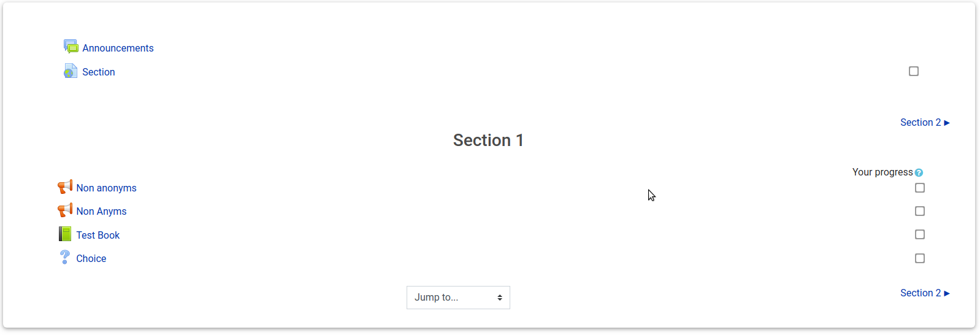The height and width of the screenshot is (335, 980).
Task: Open the Test Book link
Action: coord(98,235)
